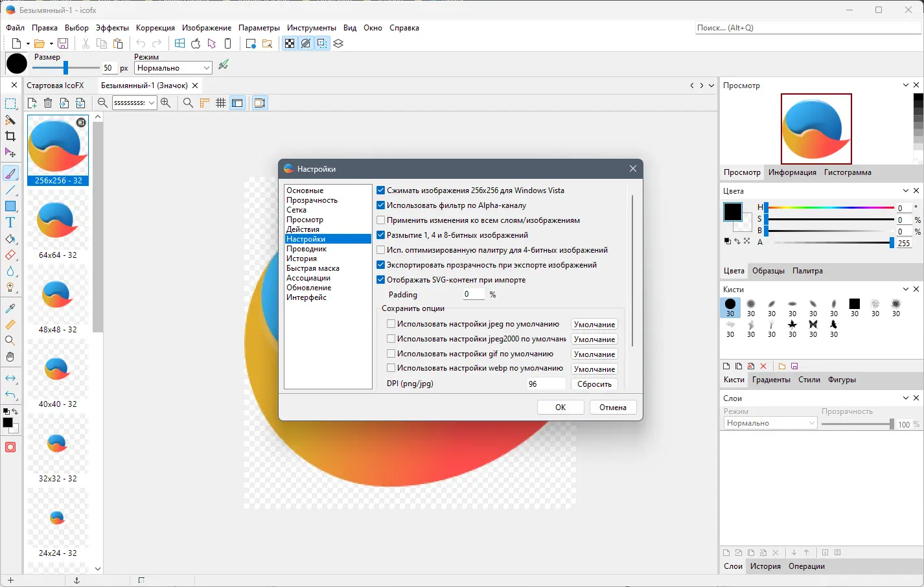Enable default jpeg settings checkbox

point(391,324)
